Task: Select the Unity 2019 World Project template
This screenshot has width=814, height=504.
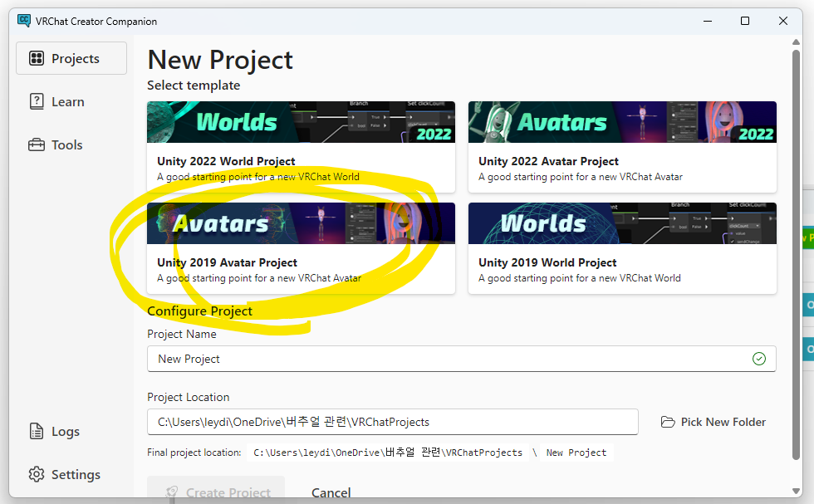Action: coord(622,248)
